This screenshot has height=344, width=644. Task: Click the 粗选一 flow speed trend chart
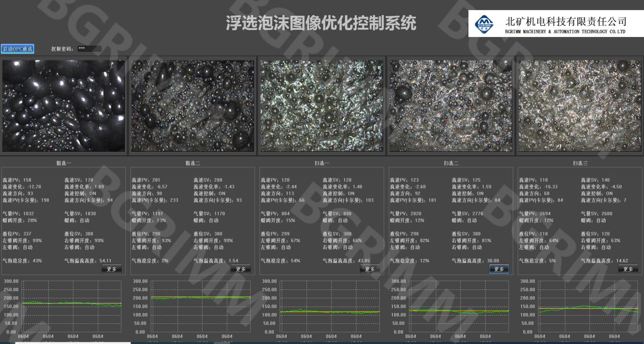[72, 306]
